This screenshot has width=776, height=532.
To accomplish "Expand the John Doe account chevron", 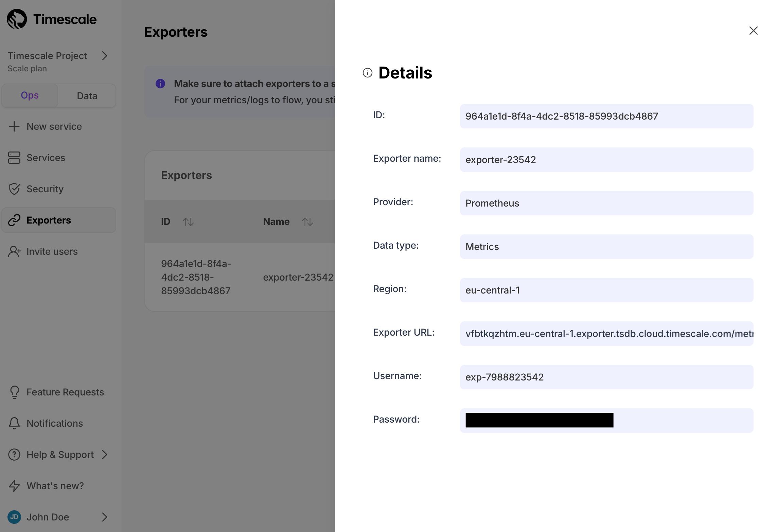I will tap(105, 517).
